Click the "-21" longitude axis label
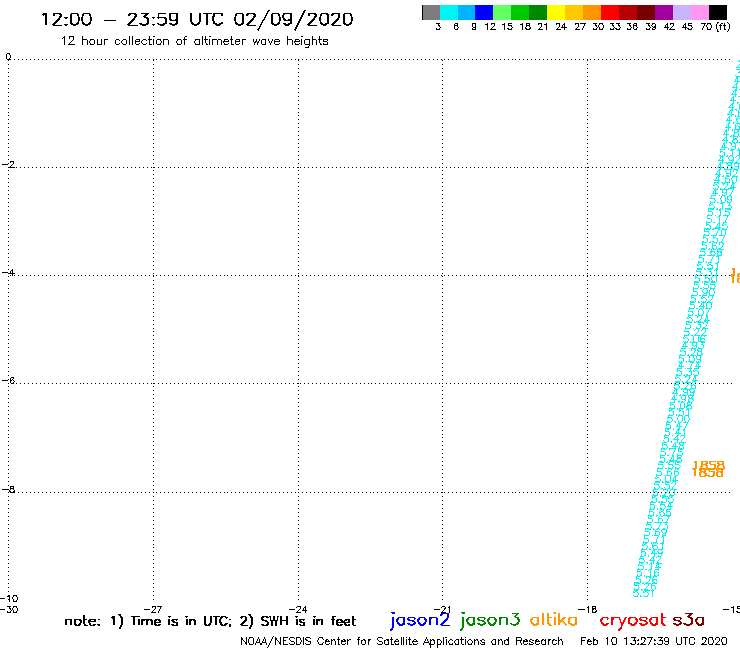The width and height of the screenshot is (740, 650). point(443,609)
